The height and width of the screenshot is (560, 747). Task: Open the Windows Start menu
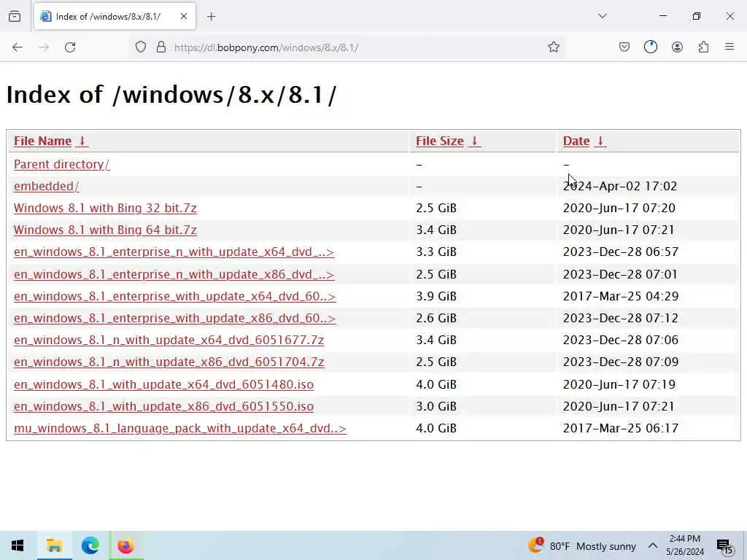(18, 545)
